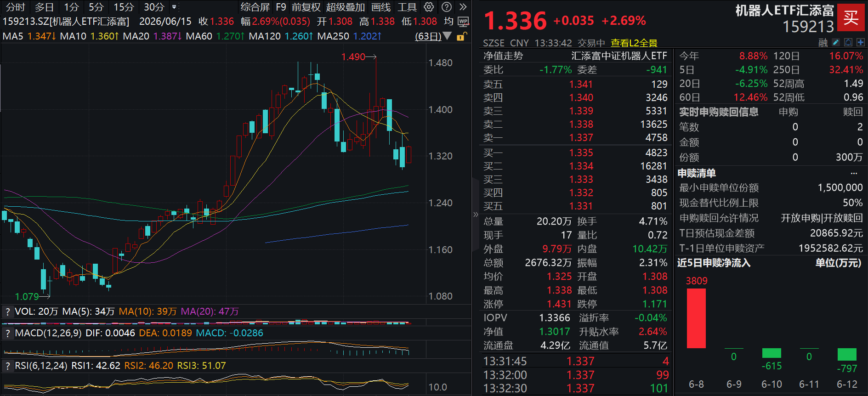Click the 1.079 low price marker
The width and height of the screenshot is (868, 396).
point(27,297)
